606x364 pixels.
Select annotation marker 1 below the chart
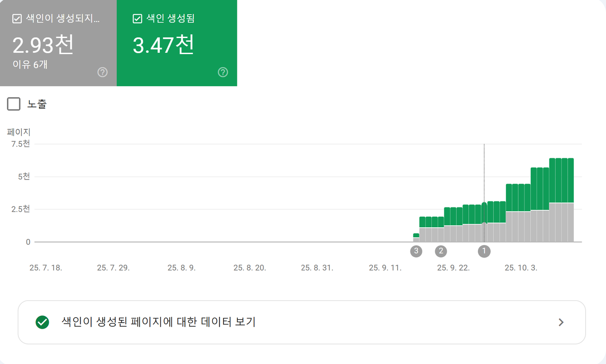(484, 251)
